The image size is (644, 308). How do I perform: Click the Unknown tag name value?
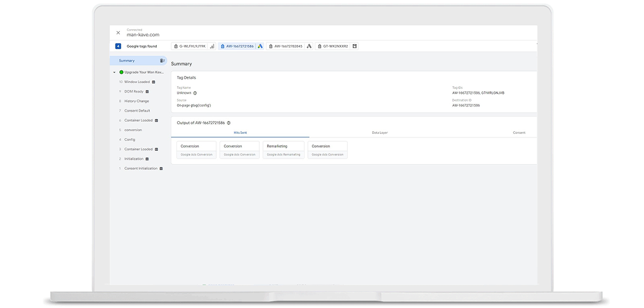[x=184, y=93]
